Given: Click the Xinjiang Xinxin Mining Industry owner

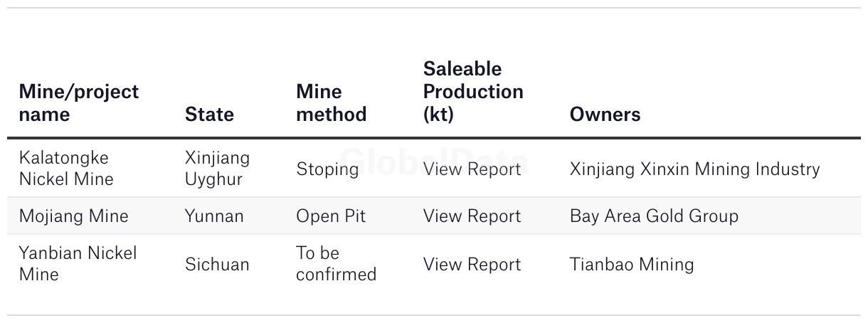Looking at the screenshot, I should 694,169.
